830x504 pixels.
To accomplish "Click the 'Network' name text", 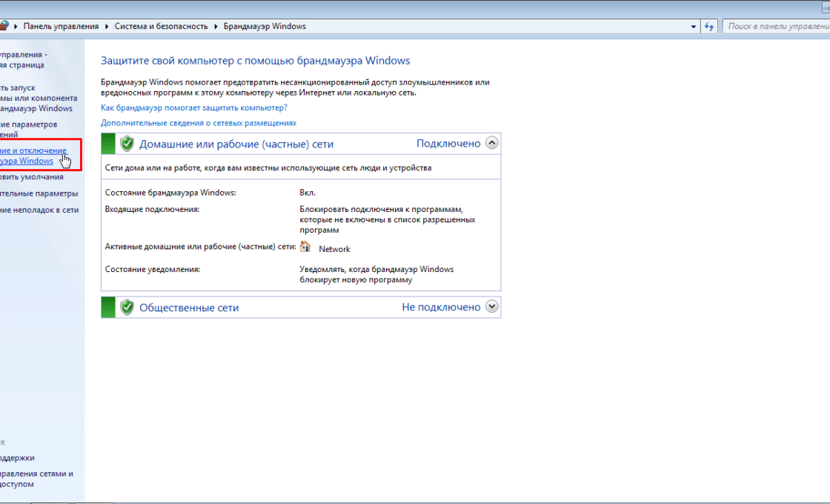I will 334,249.
